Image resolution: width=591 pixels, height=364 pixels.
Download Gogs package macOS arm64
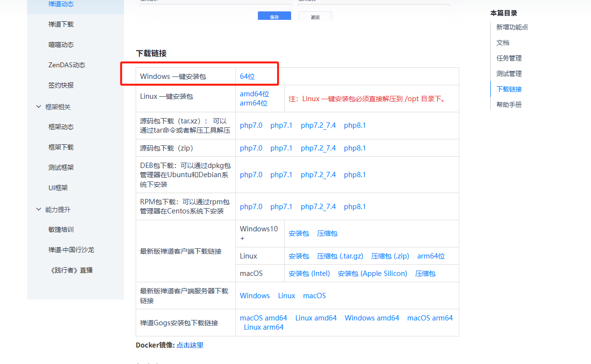click(430, 318)
